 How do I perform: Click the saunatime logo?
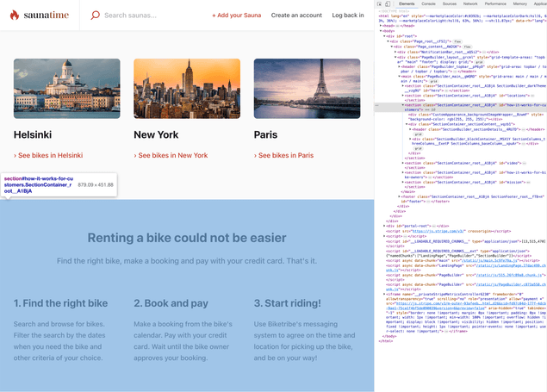coord(39,16)
